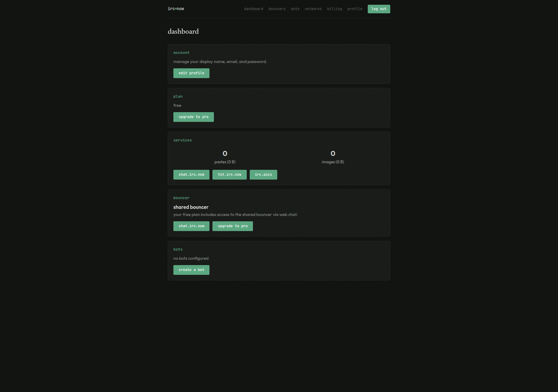Screen dimensions: 558x392
Task: Click the shared bouncer heading
Action: (191, 207)
